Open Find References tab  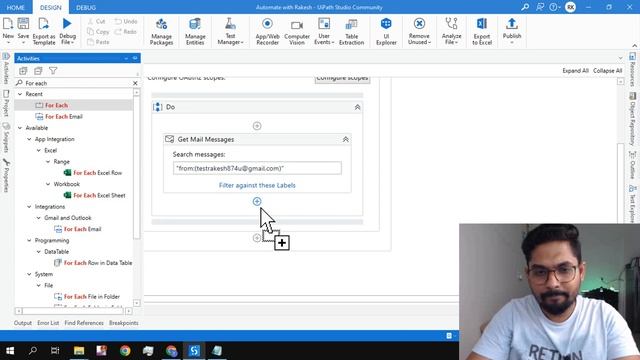pyautogui.click(x=84, y=323)
